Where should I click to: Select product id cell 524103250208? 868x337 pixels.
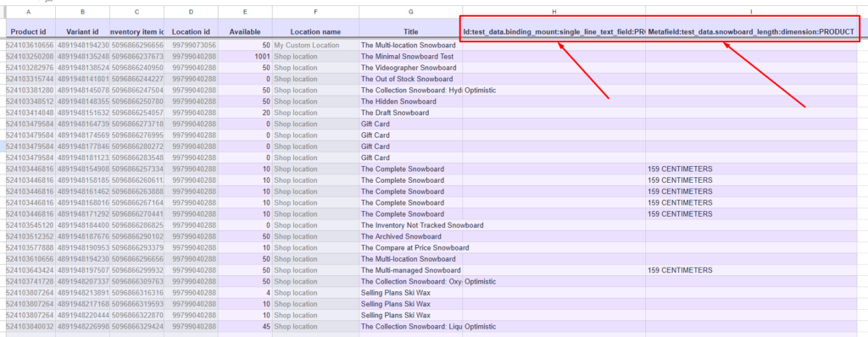(x=31, y=57)
